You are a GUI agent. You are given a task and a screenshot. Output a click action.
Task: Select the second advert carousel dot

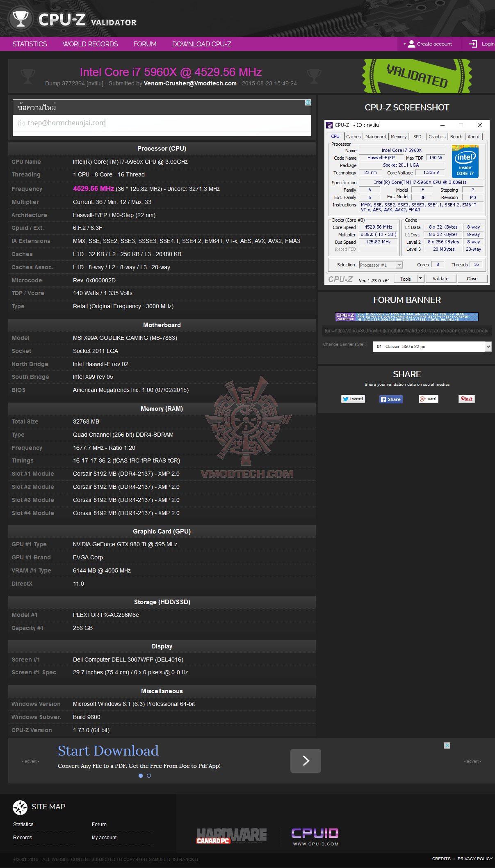point(149,776)
